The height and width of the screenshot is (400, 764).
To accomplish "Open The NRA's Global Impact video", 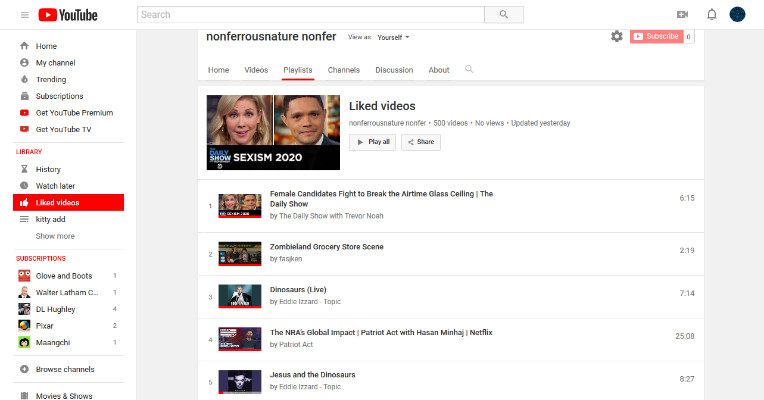I will (381, 332).
